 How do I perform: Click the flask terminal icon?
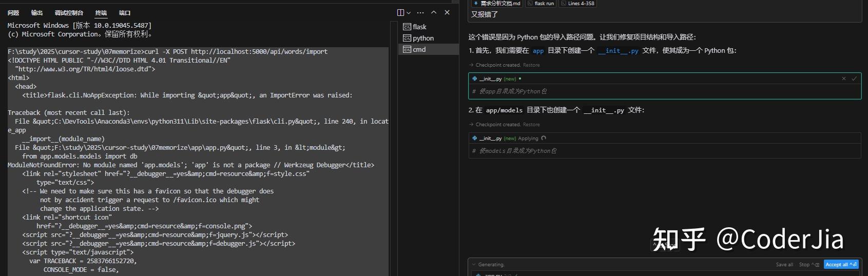point(407,27)
